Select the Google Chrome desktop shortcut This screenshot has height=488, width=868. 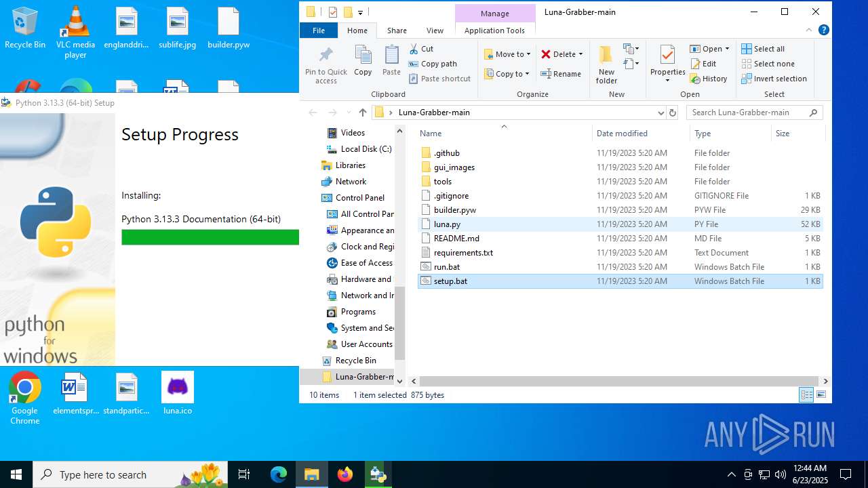25,399
